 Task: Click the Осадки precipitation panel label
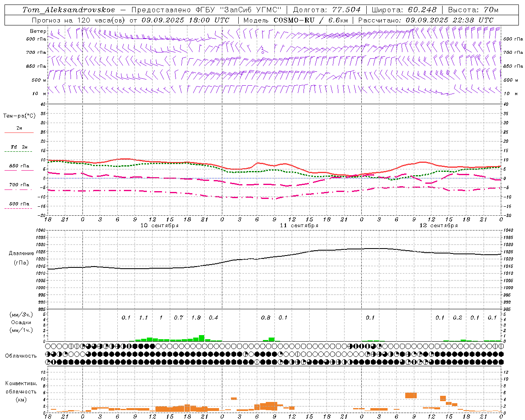pyautogui.click(x=21, y=322)
